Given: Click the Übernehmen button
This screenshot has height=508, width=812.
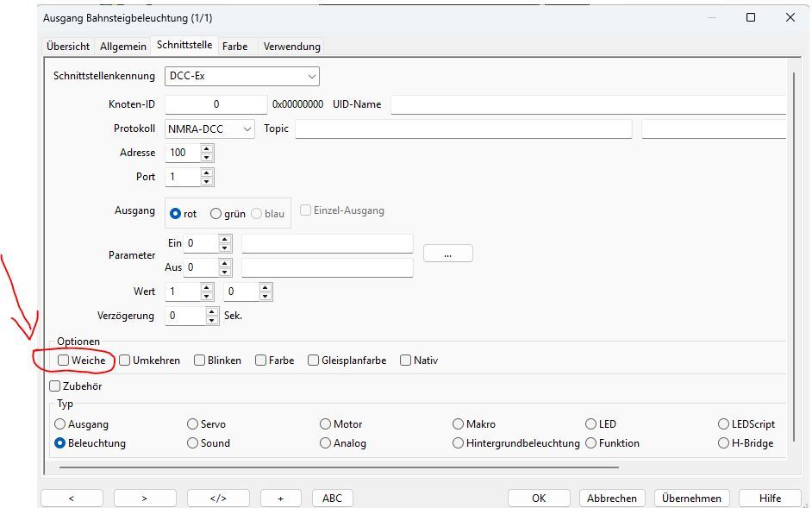Looking at the screenshot, I should (x=691, y=498).
